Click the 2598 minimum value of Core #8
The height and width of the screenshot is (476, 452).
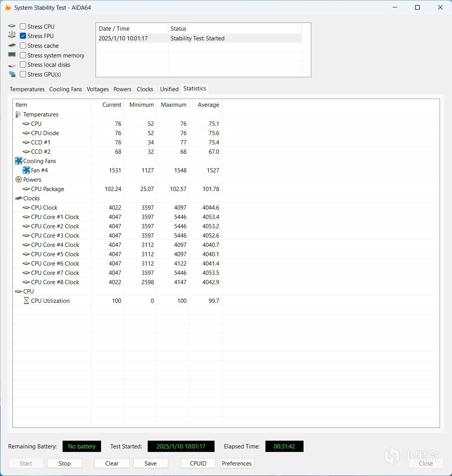click(147, 282)
